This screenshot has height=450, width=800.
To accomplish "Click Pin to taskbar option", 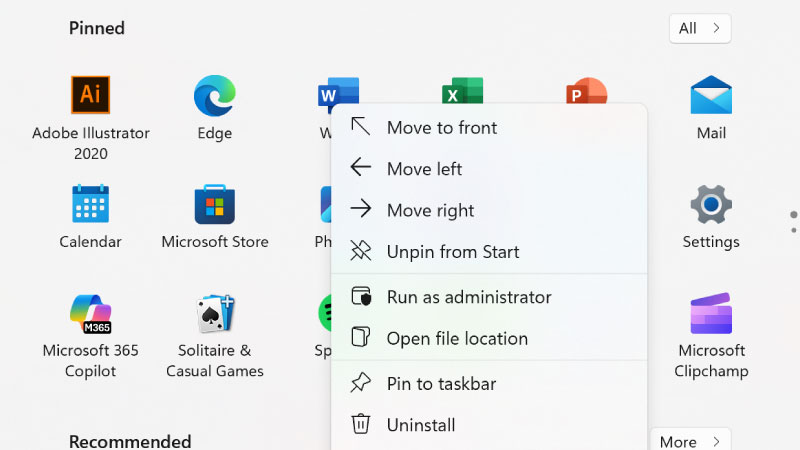I will (x=441, y=383).
